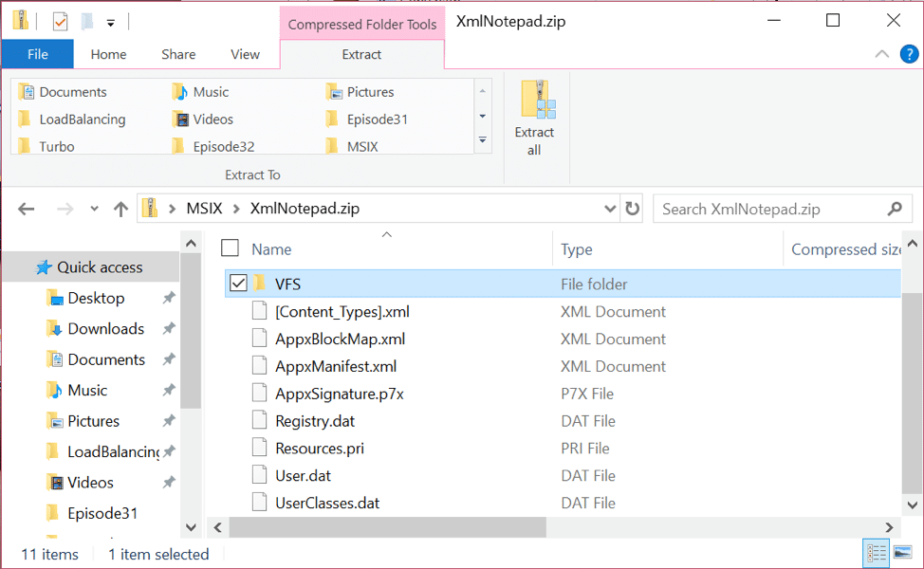Switch to the View ribbon tab
The height and width of the screenshot is (569, 924).
click(x=245, y=54)
